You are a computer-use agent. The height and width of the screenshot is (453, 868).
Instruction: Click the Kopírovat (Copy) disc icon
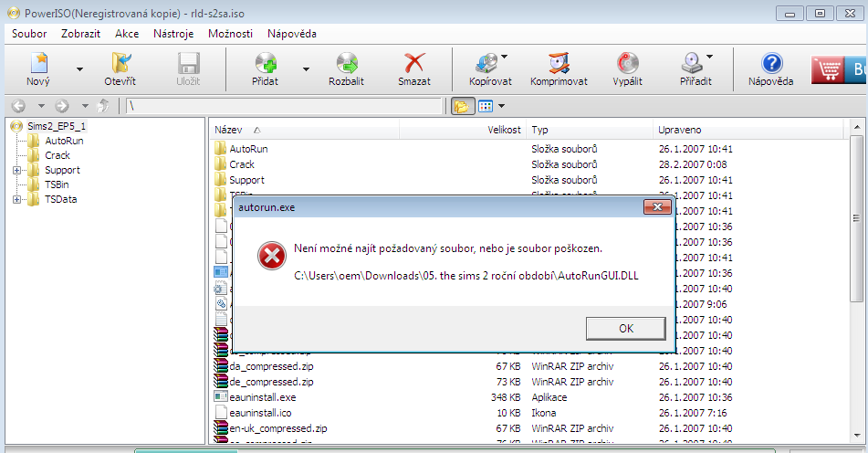487,63
